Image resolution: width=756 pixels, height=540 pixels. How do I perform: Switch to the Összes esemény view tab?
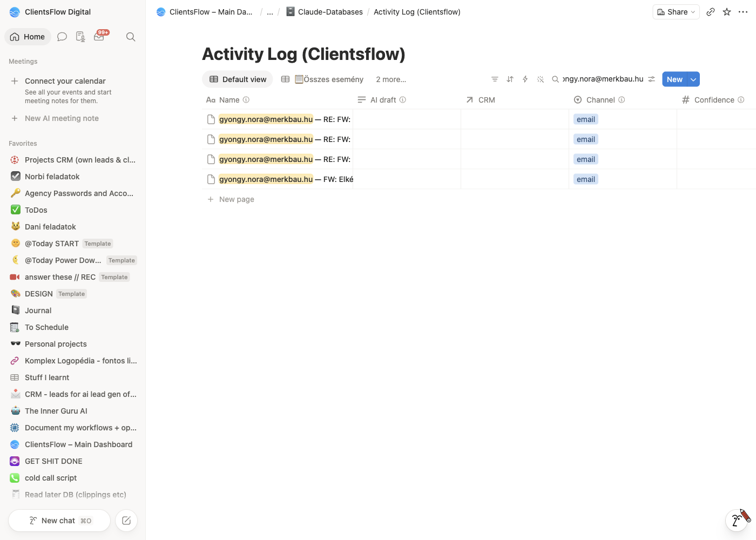click(x=322, y=79)
